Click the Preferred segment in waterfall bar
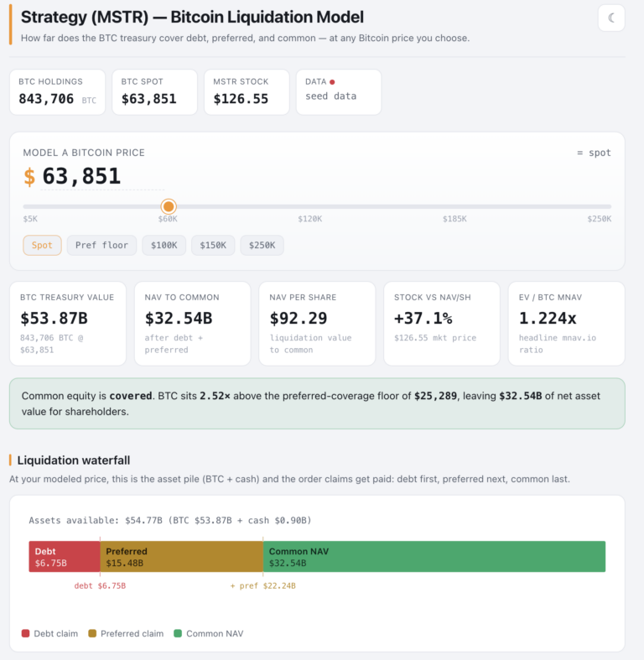This screenshot has height=660, width=644. tap(181, 557)
